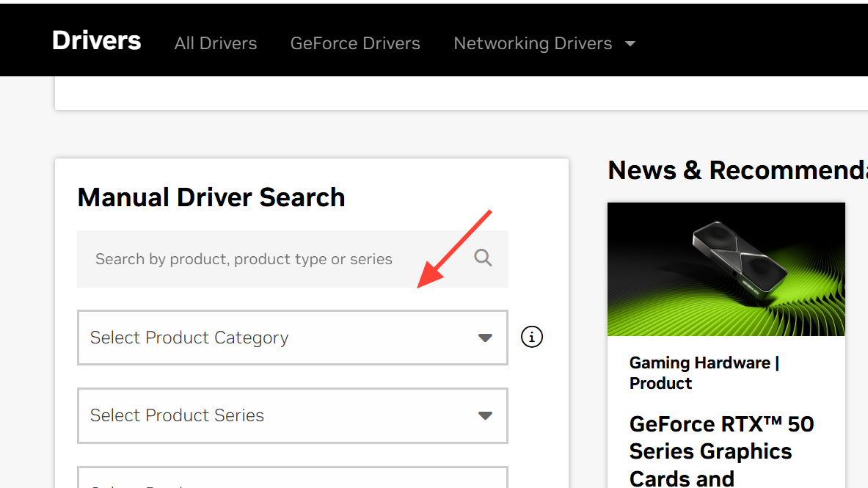Open the Select Product Category dropdown

(x=292, y=338)
